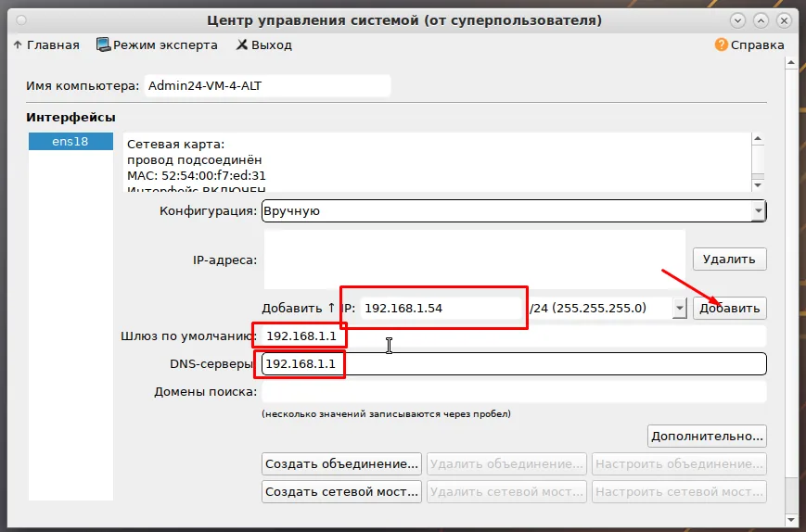Maximize the window with up chevron

(x=761, y=20)
